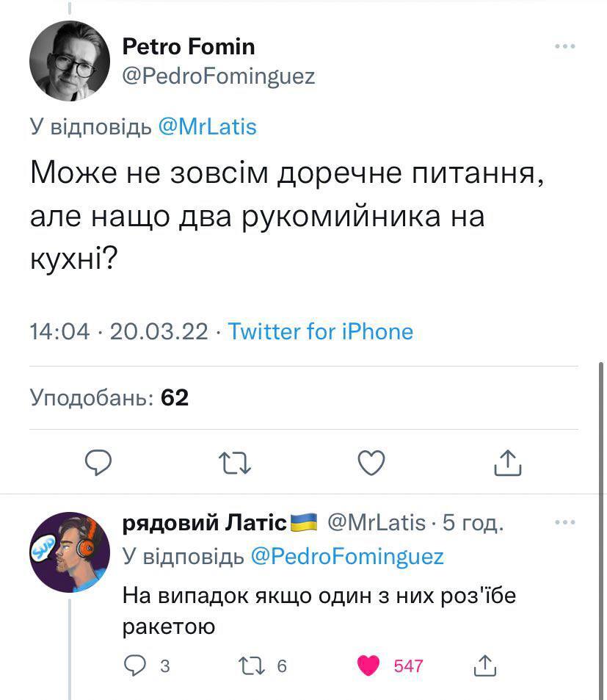Open the @MrLatis mention link
Viewport: 607px width, 700px height.
point(208,127)
